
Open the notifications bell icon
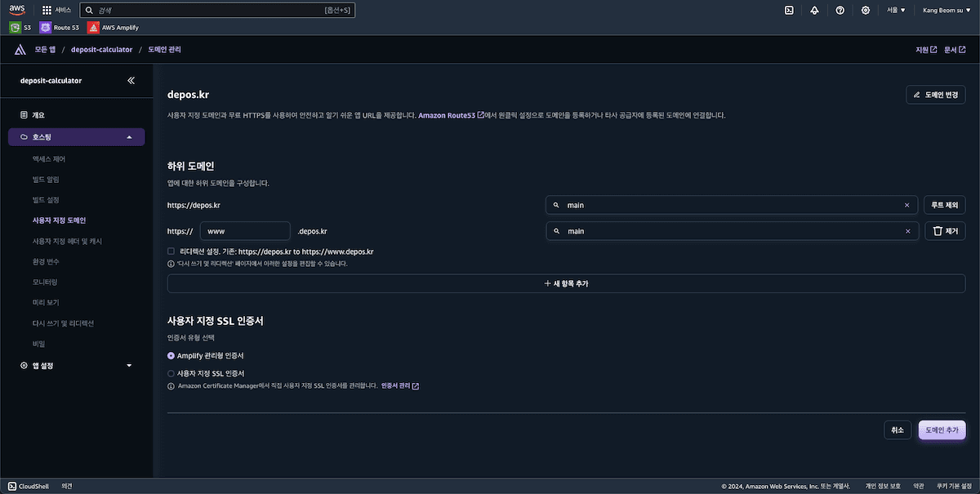point(814,11)
